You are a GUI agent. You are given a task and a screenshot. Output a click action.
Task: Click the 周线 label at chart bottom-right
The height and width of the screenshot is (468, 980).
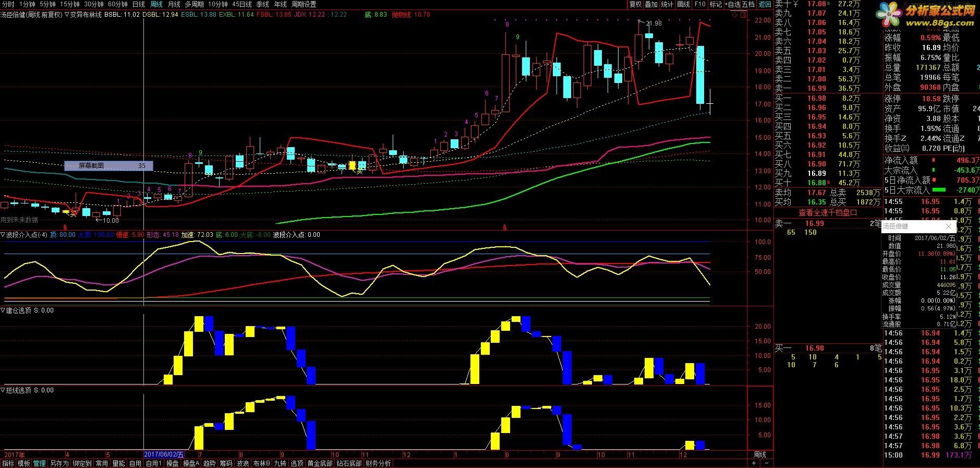click(x=760, y=455)
